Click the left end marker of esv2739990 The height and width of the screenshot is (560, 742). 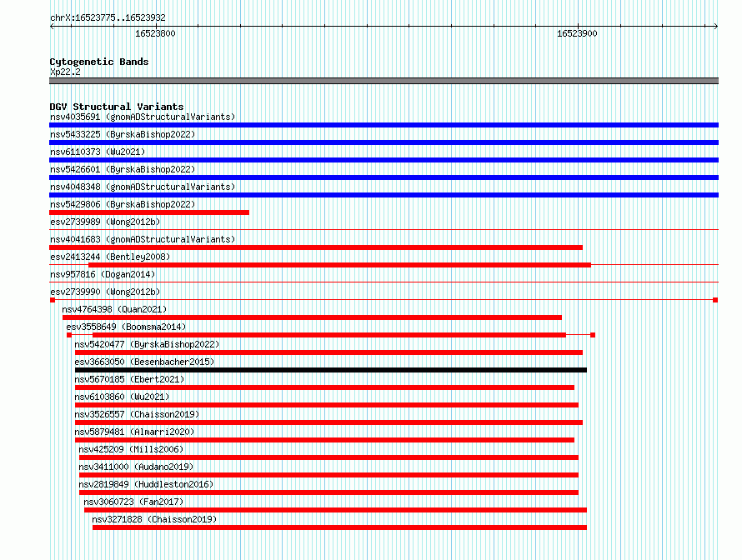pos(53,300)
